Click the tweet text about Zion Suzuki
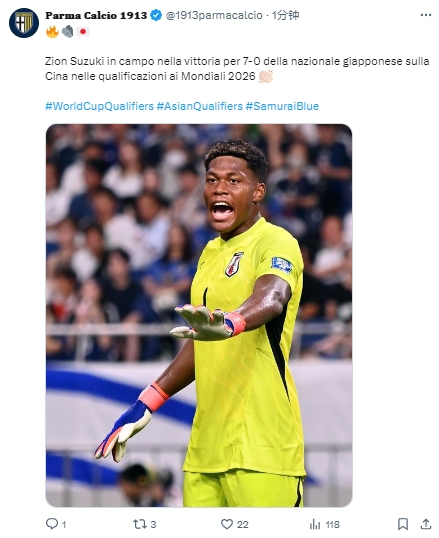 [237, 69]
